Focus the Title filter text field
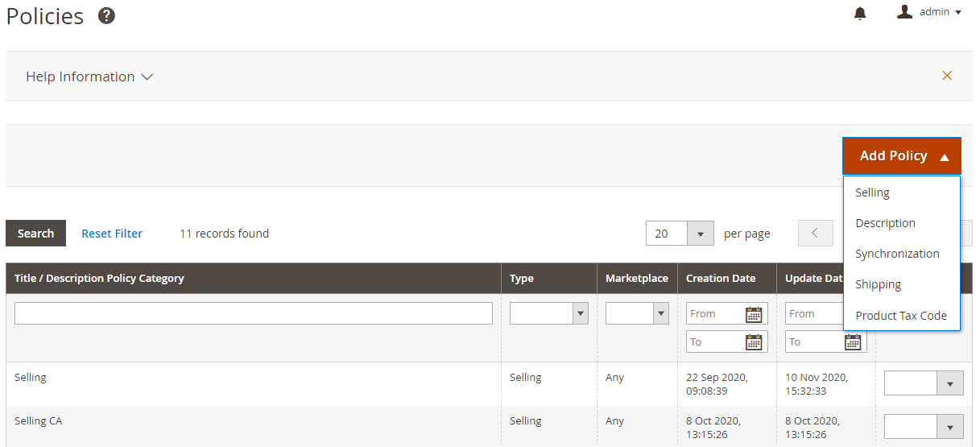 (x=254, y=313)
